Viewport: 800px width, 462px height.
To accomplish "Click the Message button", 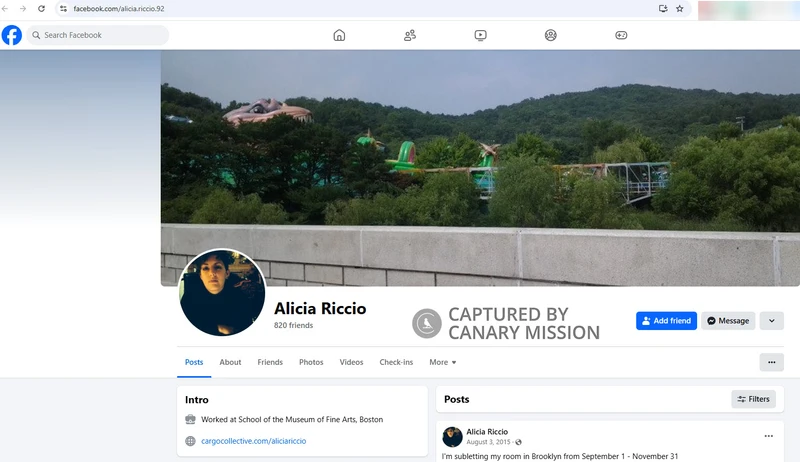I will click(x=728, y=321).
